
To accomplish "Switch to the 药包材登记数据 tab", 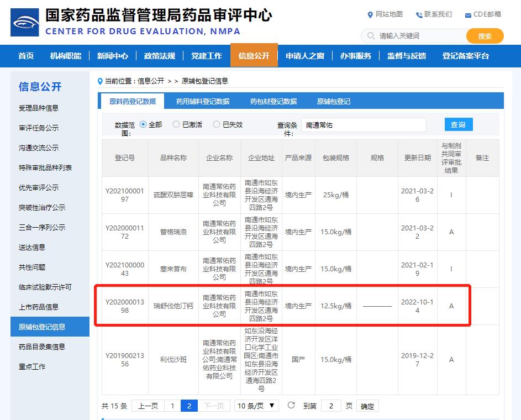I will [273, 101].
